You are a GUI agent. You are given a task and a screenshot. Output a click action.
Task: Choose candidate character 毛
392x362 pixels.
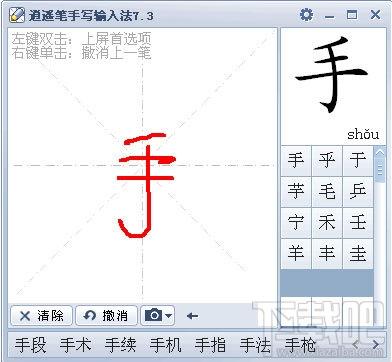(327, 192)
